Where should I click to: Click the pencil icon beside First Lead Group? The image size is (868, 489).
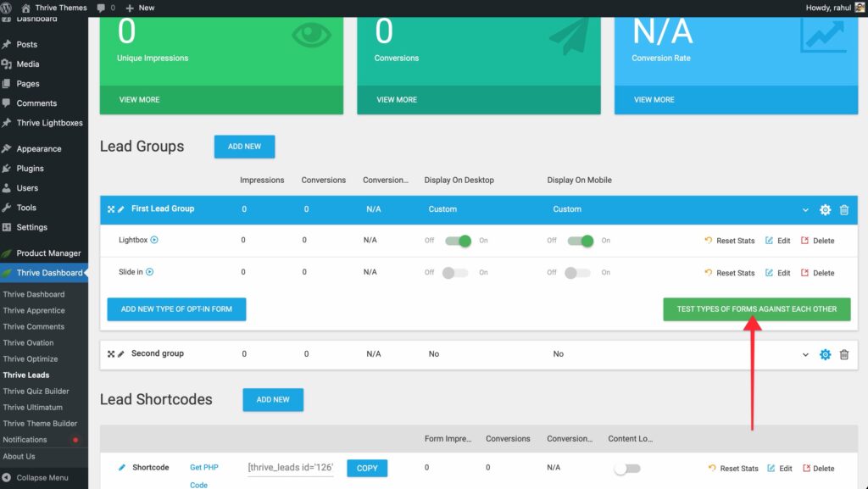[x=121, y=209]
